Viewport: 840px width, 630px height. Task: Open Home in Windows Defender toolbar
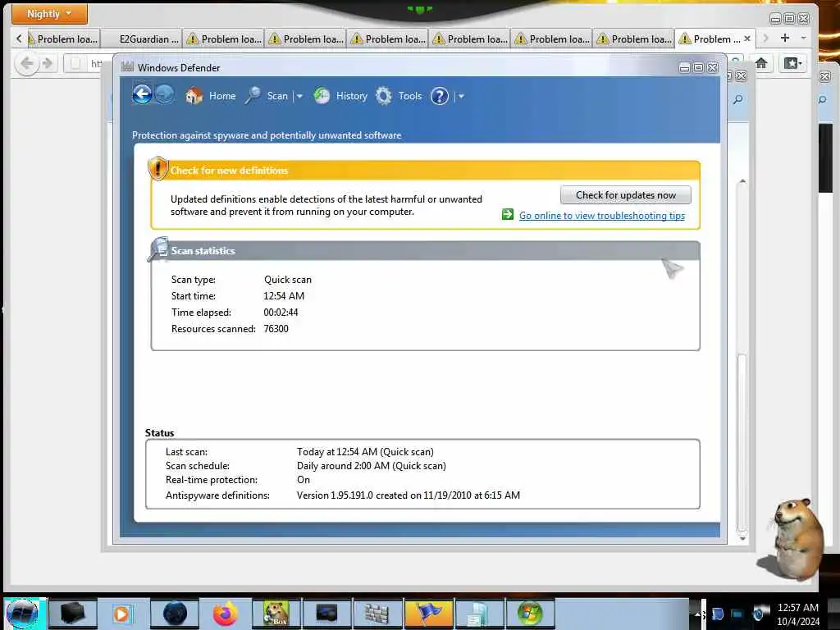coord(222,96)
